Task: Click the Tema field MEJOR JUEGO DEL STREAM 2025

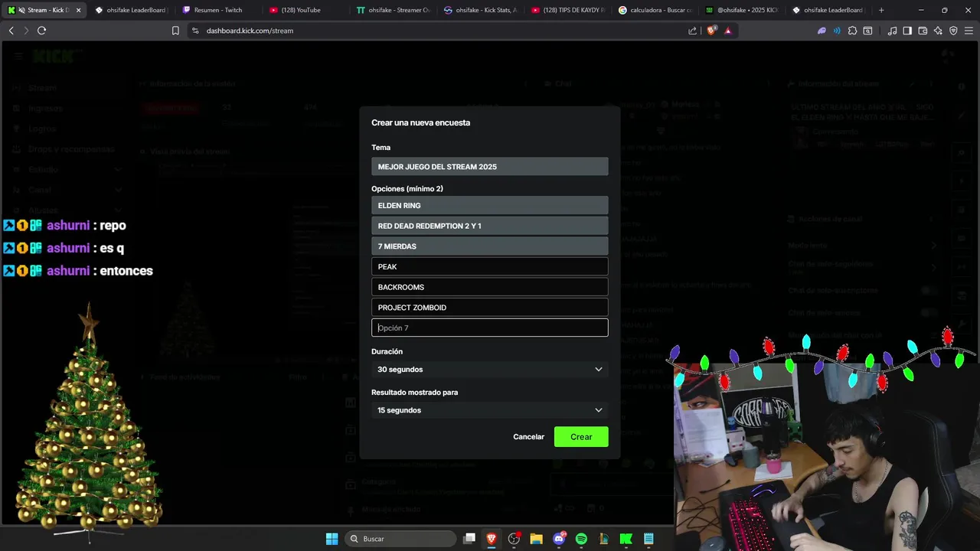Action: click(x=490, y=167)
